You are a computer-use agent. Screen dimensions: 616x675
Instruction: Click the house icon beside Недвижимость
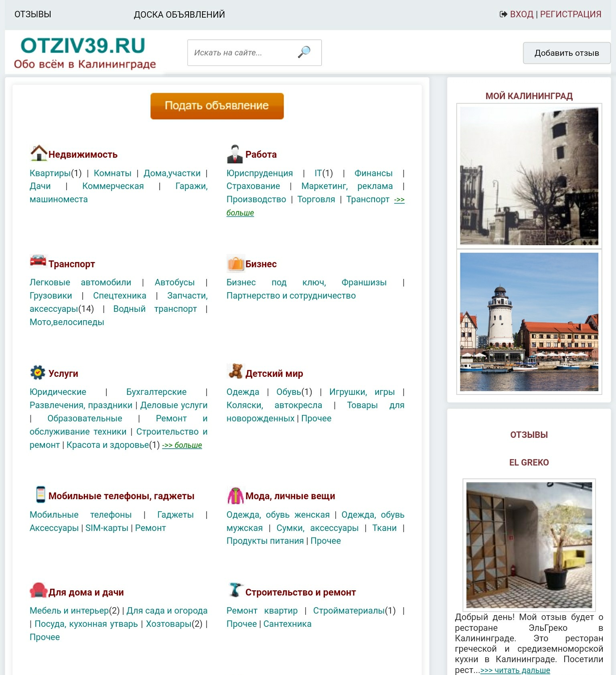pyautogui.click(x=39, y=153)
